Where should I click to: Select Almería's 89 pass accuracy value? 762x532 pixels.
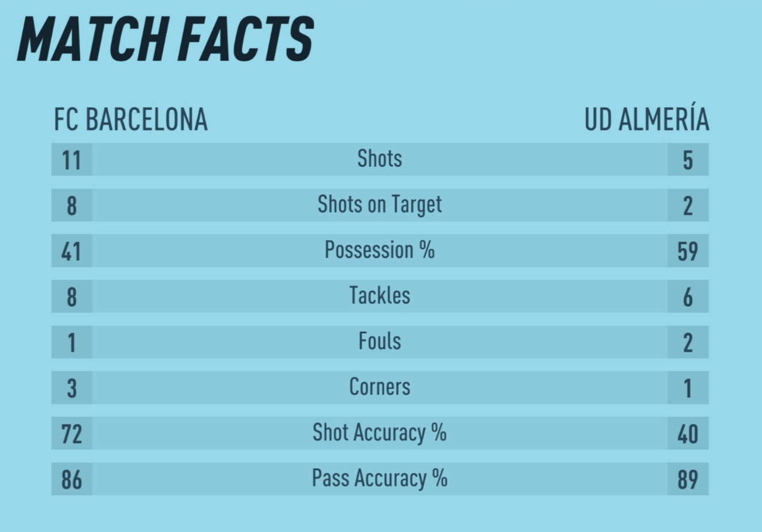click(x=688, y=480)
